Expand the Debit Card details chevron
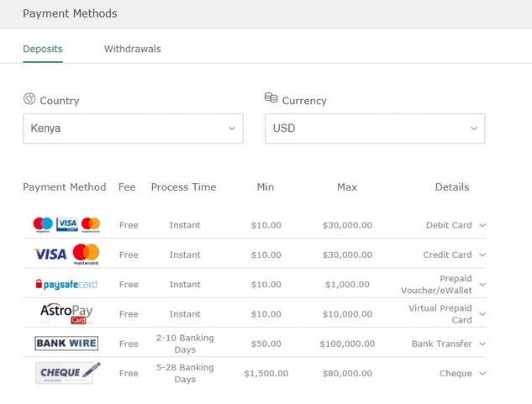This screenshot has width=532, height=404. 482,225
